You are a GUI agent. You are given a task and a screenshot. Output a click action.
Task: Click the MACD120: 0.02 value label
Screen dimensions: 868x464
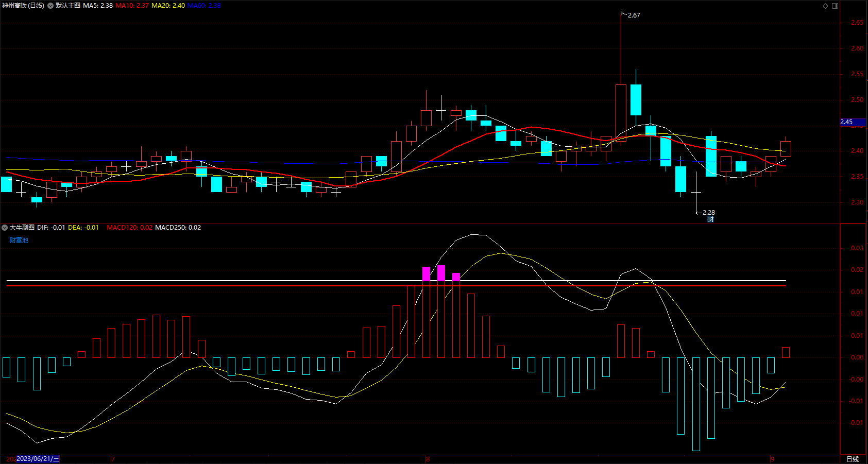tap(130, 228)
